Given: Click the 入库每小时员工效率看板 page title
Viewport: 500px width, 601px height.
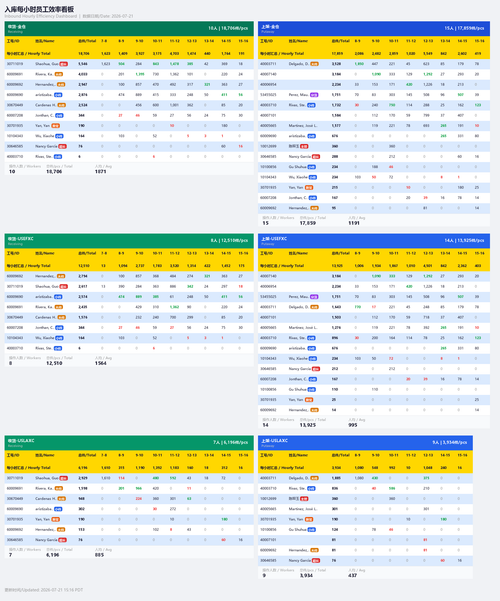Looking at the screenshot, I should [x=39, y=9].
